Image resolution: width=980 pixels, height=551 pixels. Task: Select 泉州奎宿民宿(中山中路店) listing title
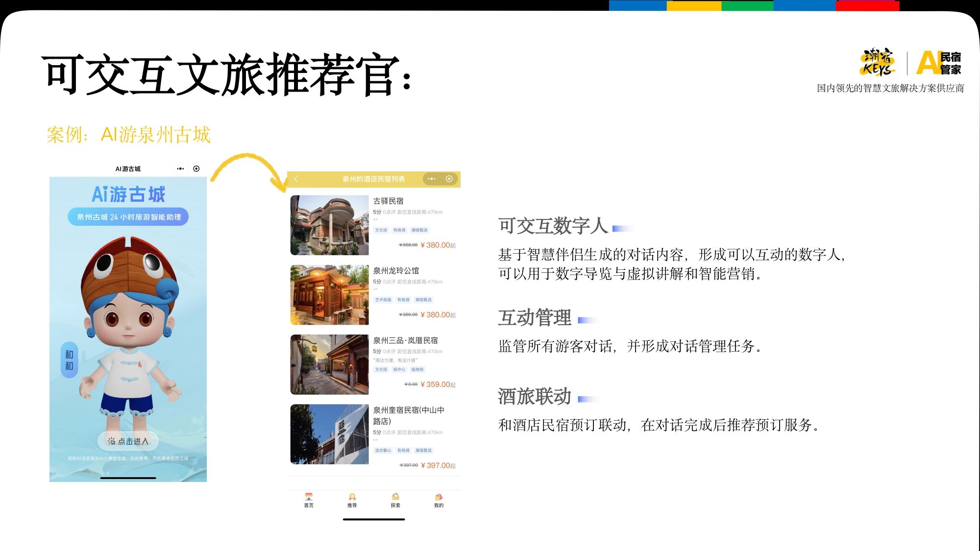(408, 415)
